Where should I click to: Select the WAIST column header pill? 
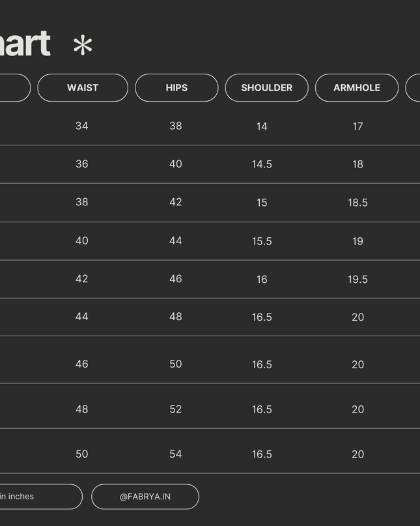(83, 87)
